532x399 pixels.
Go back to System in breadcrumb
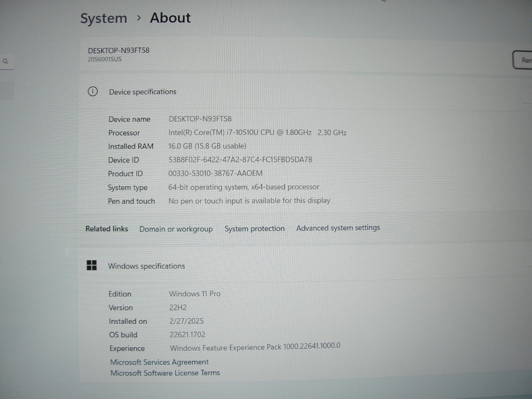104,18
